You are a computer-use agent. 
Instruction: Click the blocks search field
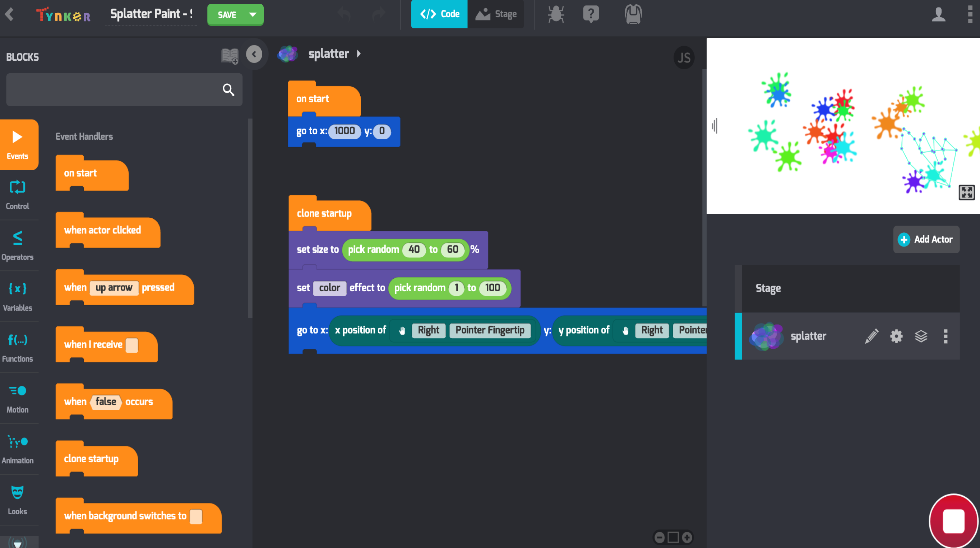click(124, 90)
